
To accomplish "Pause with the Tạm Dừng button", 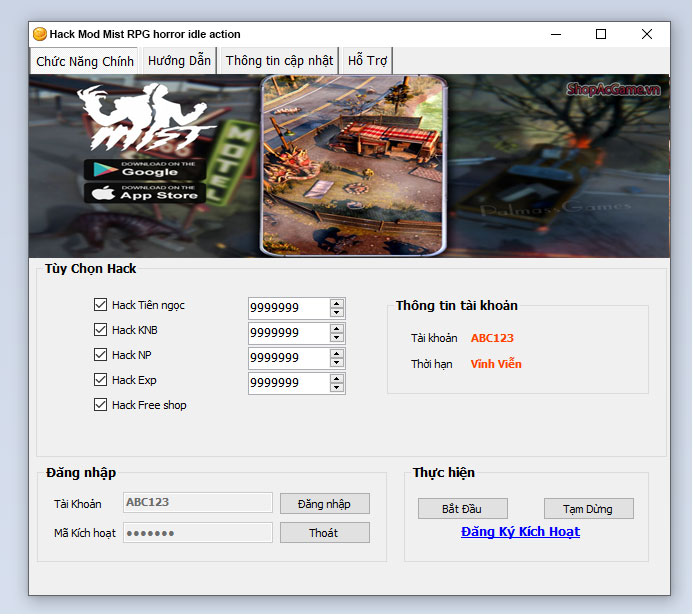I will (588, 509).
